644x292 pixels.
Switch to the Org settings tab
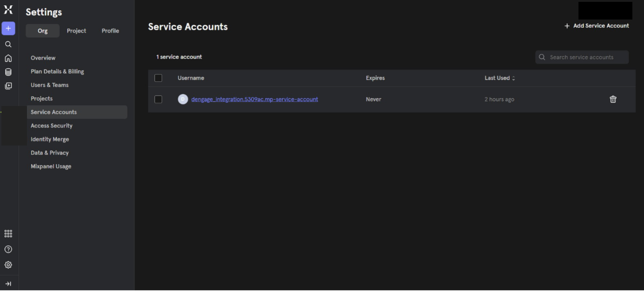tap(43, 31)
